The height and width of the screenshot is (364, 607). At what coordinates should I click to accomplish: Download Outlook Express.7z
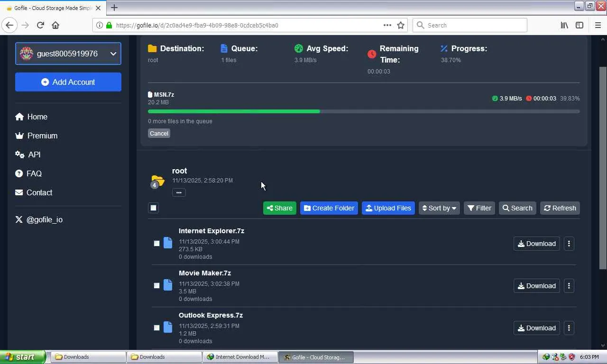(x=537, y=328)
